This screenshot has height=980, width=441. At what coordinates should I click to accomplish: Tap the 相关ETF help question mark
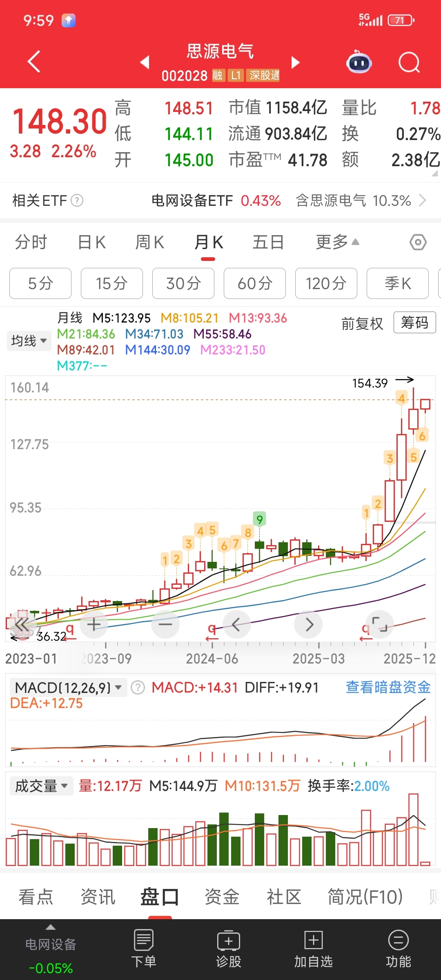[x=77, y=200]
